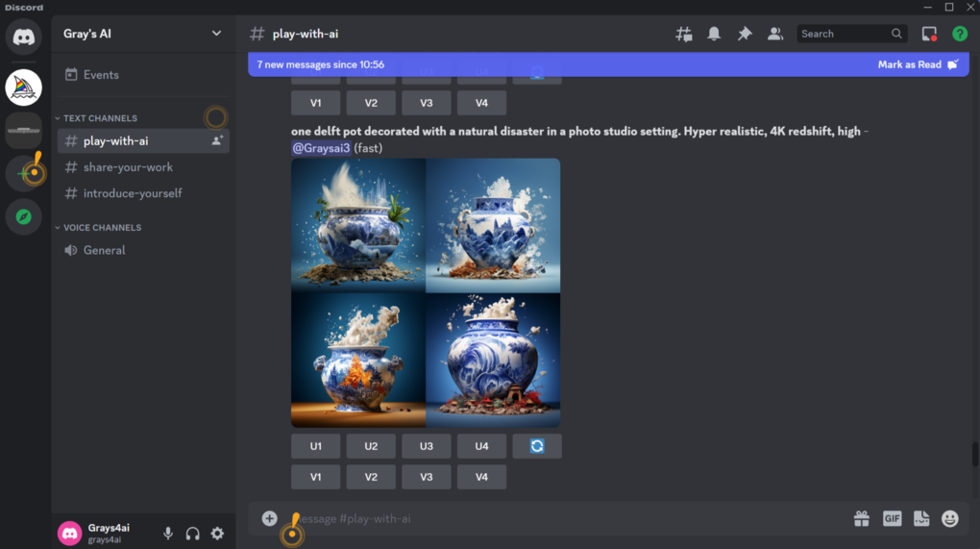Click the re-roll refresh button

pyautogui.click(x=537, y=446)
